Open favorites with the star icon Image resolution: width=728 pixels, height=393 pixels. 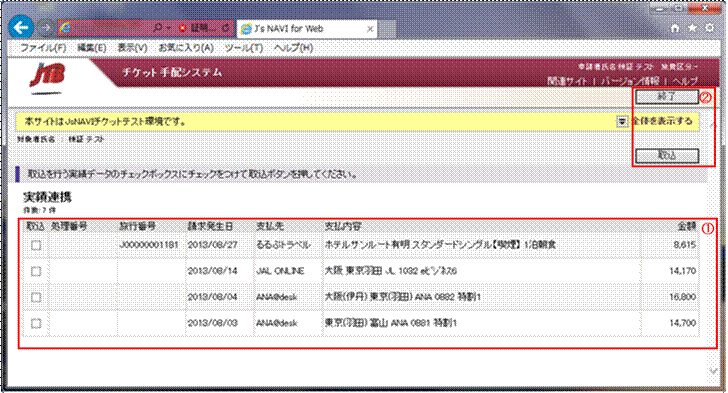pos(692,28)
